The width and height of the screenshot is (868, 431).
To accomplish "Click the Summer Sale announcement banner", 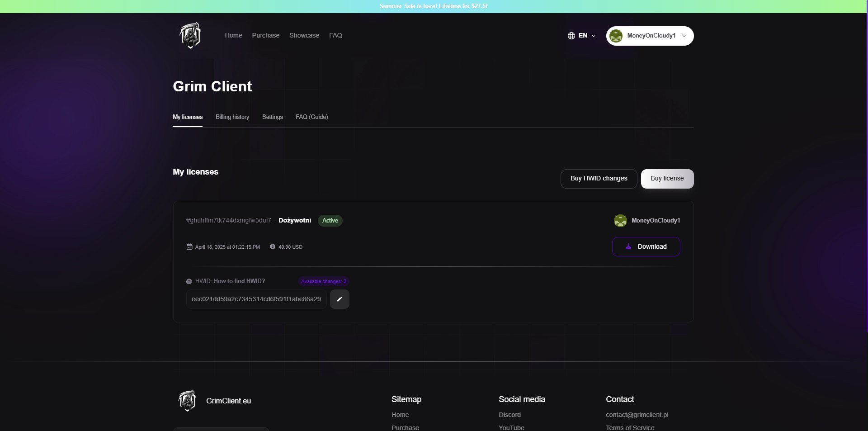I will tap(434, 6).
